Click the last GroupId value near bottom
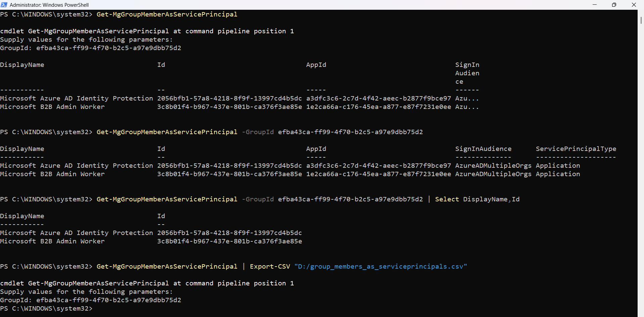Image resolution: width=644 pixels, height=317 pixels. (x=108, y=300)
